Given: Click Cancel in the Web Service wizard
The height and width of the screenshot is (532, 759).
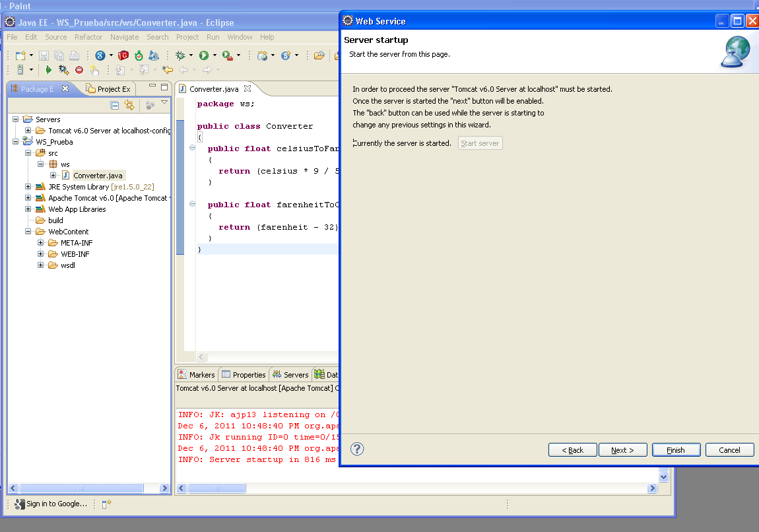Looking at the screenshot, I should click(729, 450).
